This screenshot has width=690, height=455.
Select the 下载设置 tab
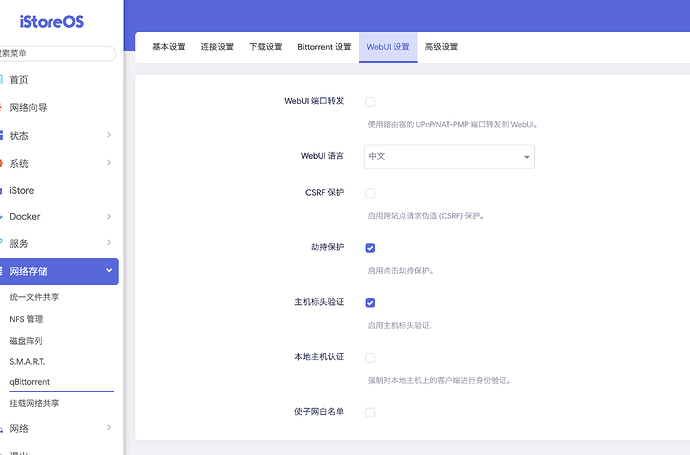pyautogui.click(x=265, y=47)
